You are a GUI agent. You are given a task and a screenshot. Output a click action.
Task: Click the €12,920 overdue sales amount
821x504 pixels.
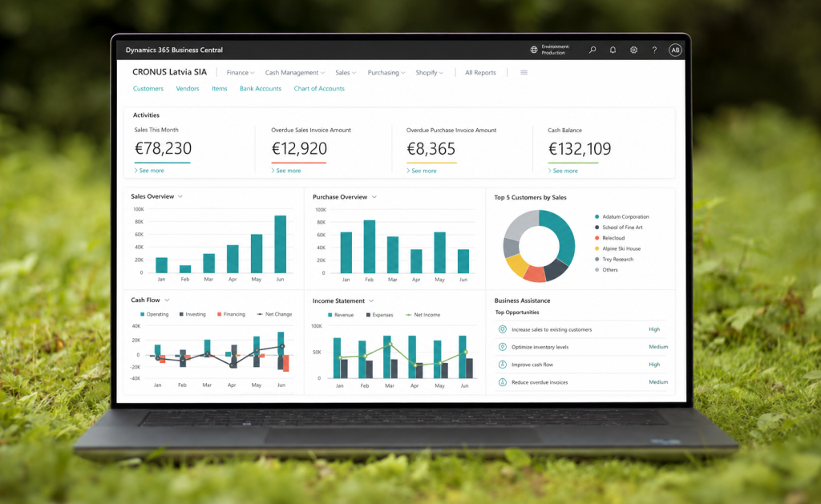point(299,148)
